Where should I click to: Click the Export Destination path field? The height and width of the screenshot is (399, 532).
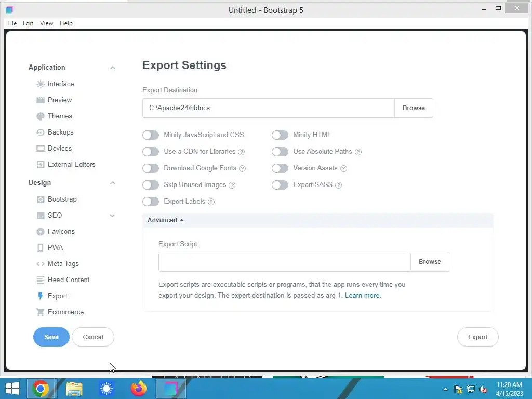(x=269, y=108)
